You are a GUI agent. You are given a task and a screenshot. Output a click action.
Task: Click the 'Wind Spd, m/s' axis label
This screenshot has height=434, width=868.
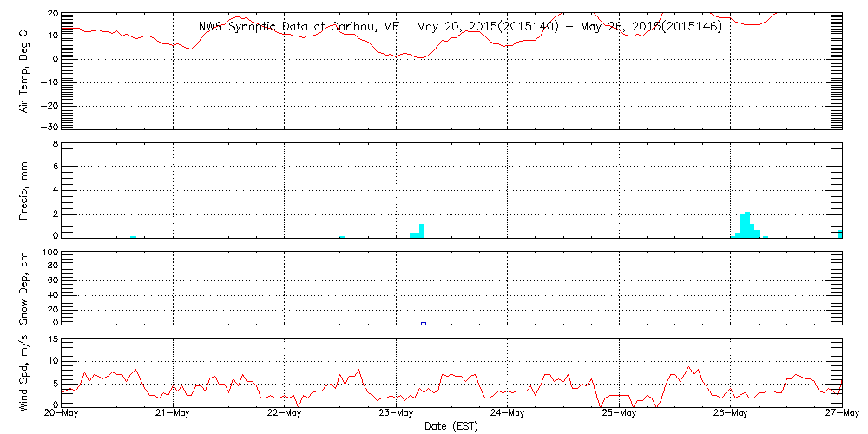(x=25, y=371)
